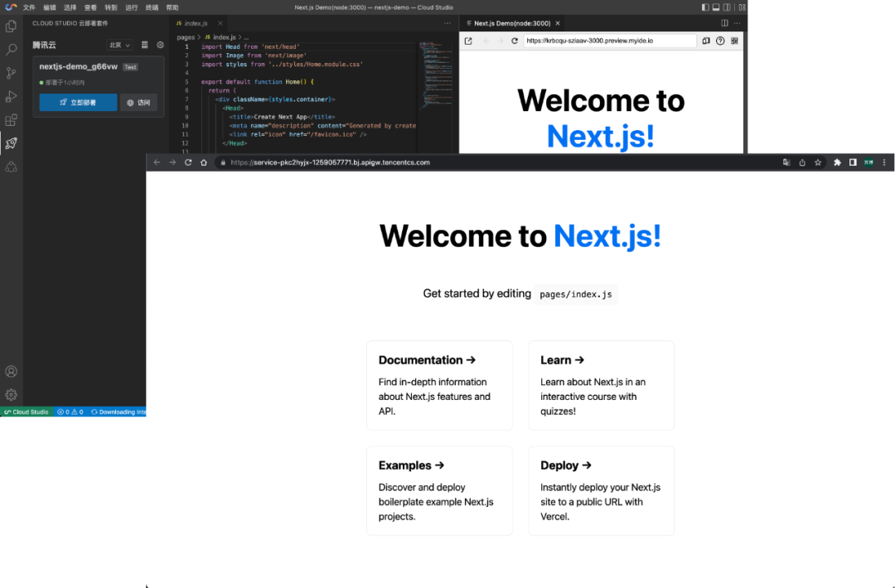
Task: Open the 查看 menu
Action: tap(90, 7)
